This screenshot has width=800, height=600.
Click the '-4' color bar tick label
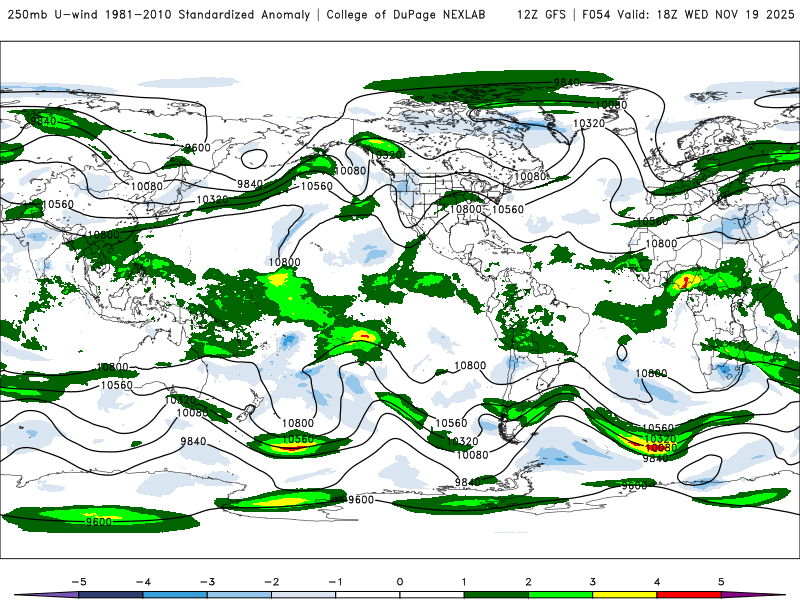[143, 582]
